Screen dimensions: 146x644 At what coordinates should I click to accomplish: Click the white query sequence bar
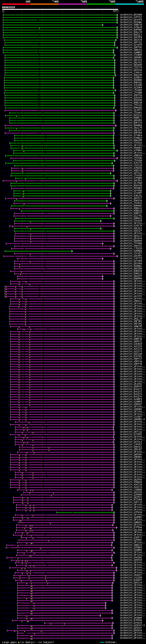tap(60, 9)
